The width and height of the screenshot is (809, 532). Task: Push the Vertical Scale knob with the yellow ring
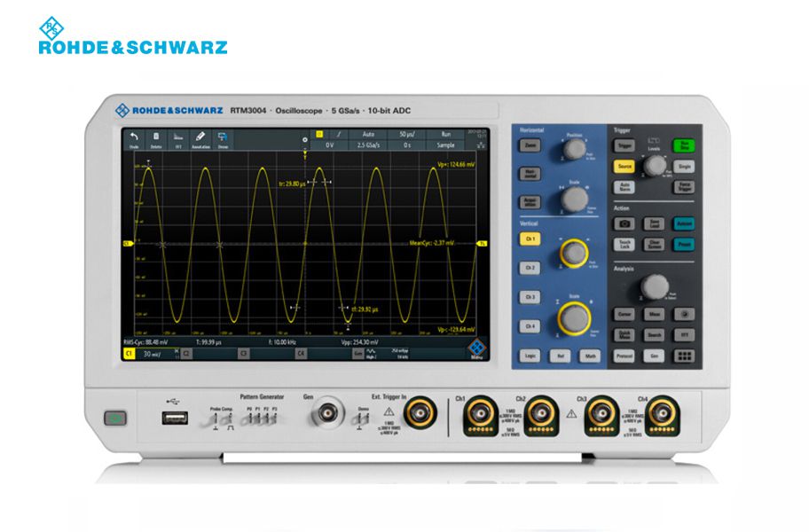(574, 317)
